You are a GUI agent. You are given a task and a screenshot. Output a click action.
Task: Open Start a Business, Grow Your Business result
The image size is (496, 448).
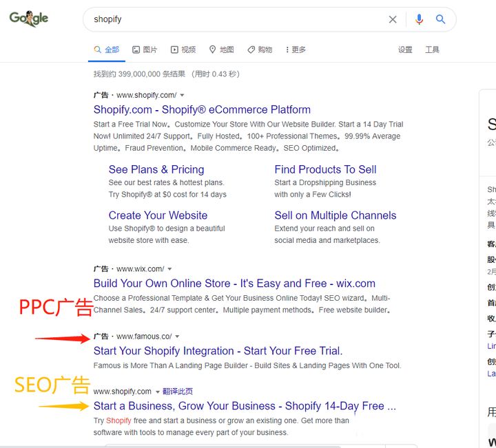tap(245, 406)
